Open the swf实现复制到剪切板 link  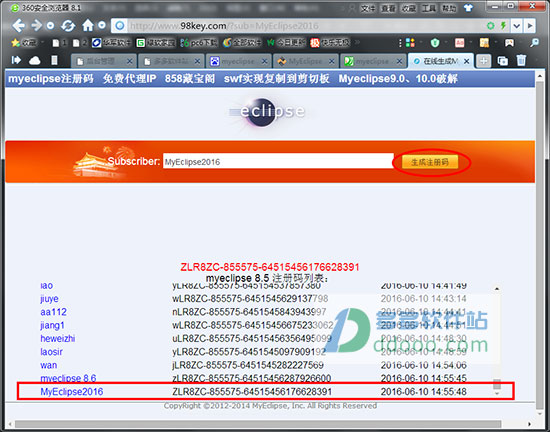tap(276, 79)
